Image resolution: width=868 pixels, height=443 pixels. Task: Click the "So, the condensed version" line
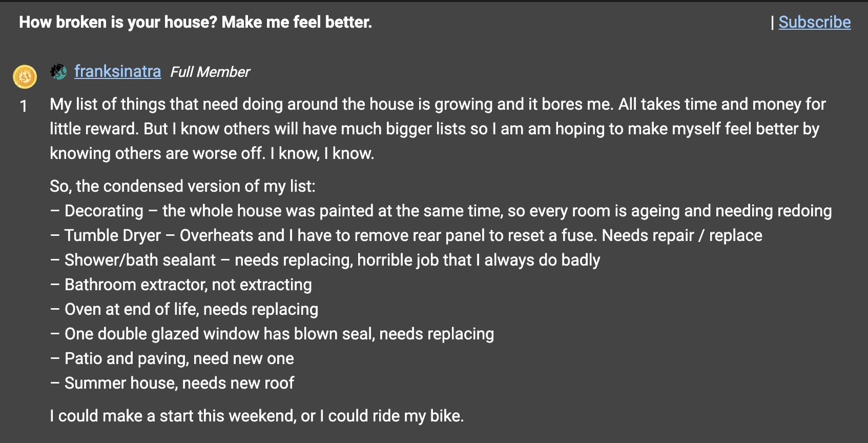[182, 186]
